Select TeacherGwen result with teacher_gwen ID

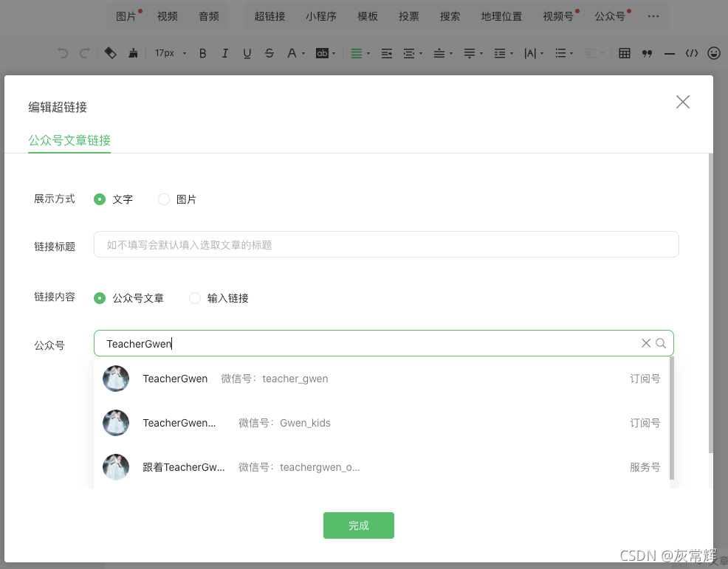[382, 379]
